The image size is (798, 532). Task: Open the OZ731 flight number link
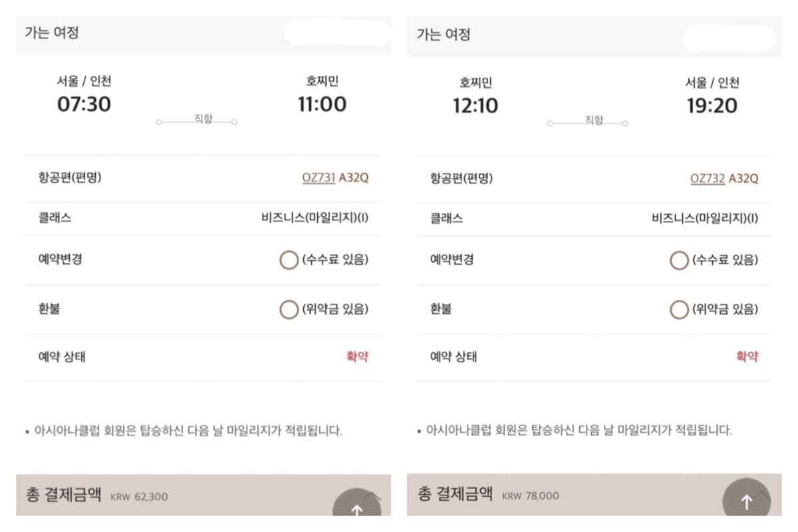click(x=319, y=178)
